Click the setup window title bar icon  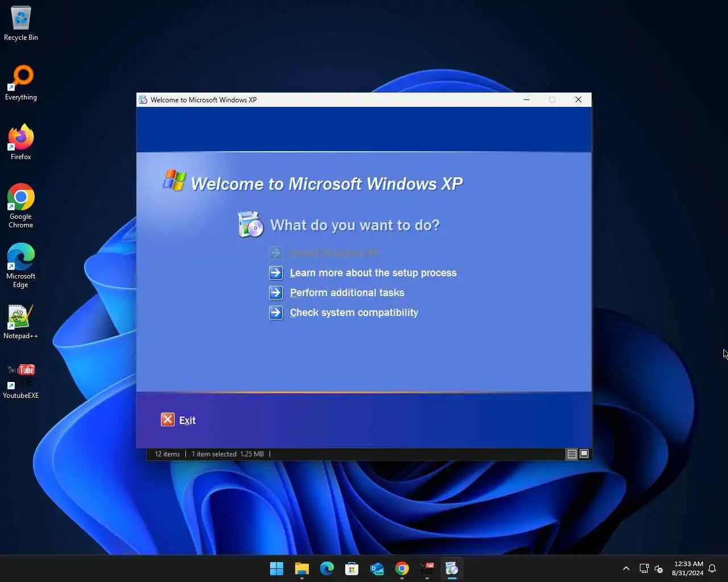(x=143, y=99)
